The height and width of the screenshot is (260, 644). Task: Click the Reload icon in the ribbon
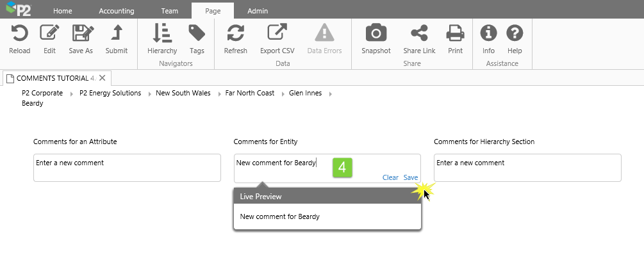(20, 33)
